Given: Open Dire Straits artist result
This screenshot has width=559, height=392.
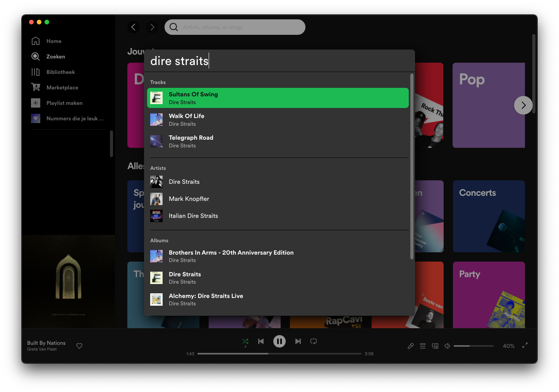Looking at the screenshot, I should (278, 182).
